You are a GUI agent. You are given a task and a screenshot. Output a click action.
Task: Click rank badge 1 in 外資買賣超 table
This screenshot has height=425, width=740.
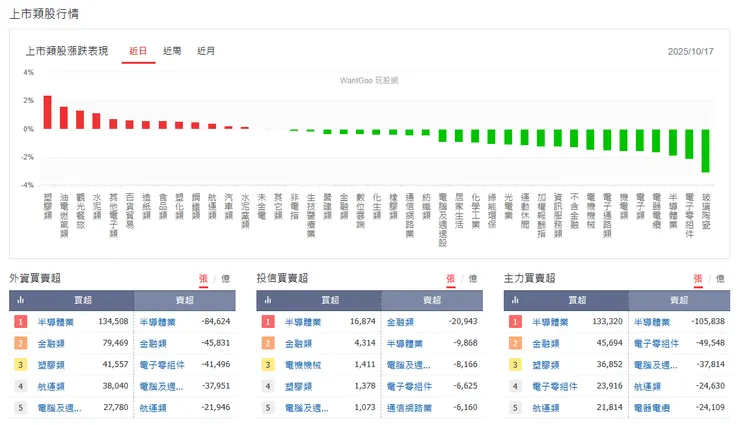pyautogui.click(x=20, y=322)
